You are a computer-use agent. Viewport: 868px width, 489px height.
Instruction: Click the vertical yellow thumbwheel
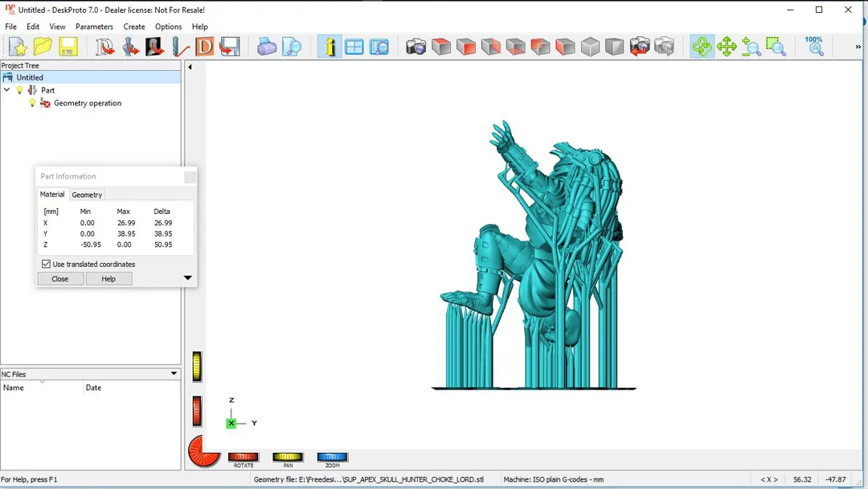coord(197,367)
